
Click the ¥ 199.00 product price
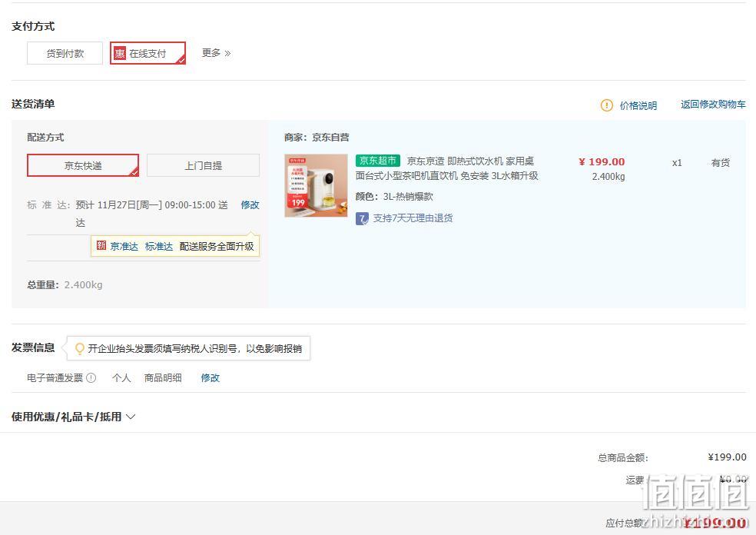tap(602, 161)
